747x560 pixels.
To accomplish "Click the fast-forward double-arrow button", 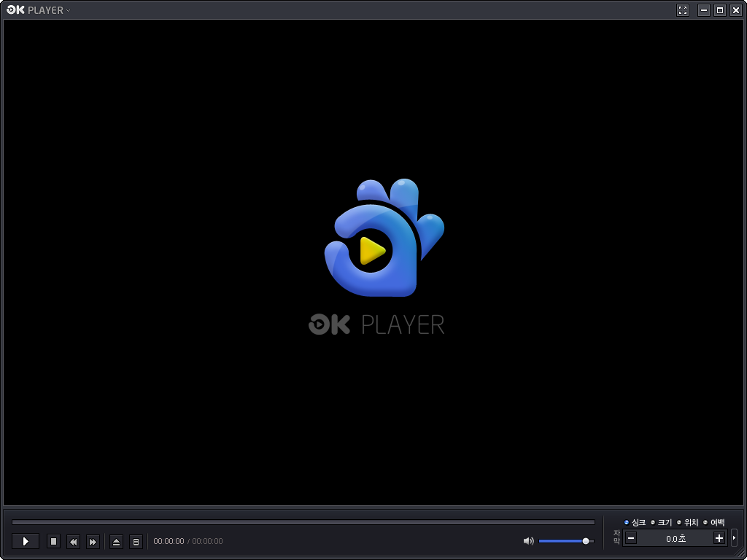I will coord(93,542).
